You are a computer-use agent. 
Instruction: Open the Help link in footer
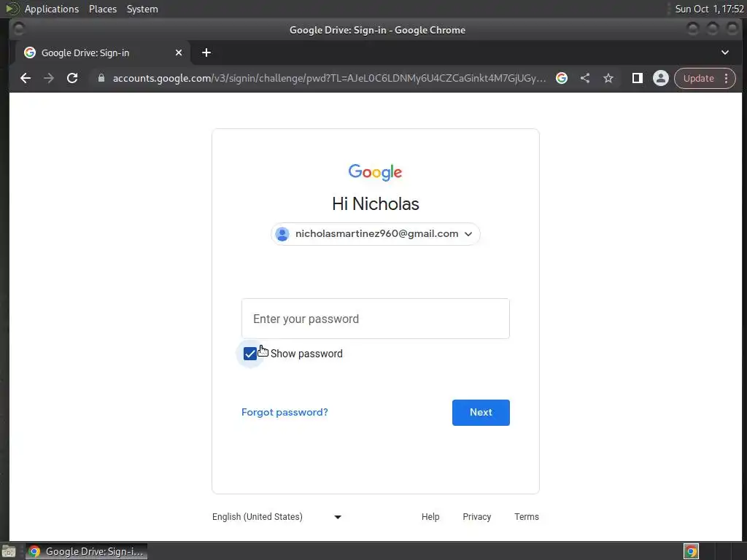coord(430,517)
